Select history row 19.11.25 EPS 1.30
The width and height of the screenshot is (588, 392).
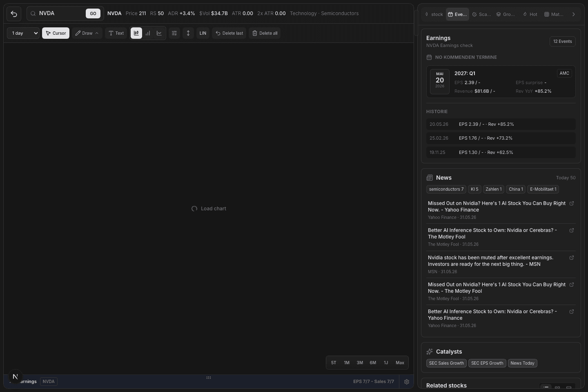click(501, 152)
